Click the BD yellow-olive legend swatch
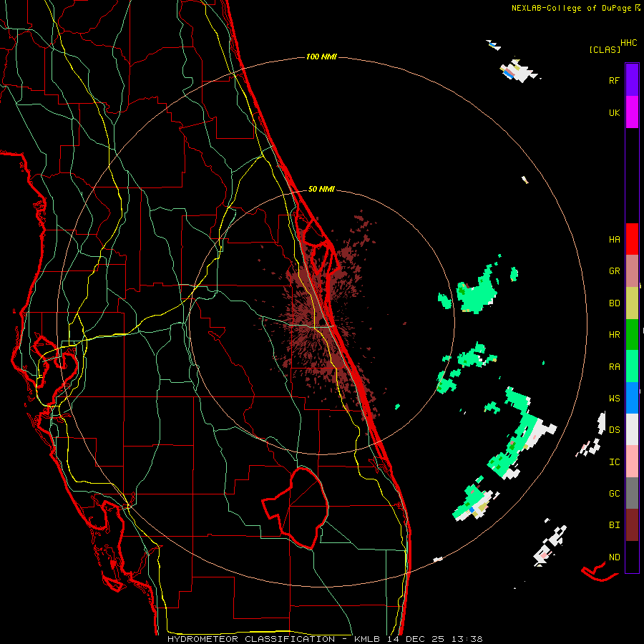This screenshot has height=644, width=644. click(x=632, y=303)
